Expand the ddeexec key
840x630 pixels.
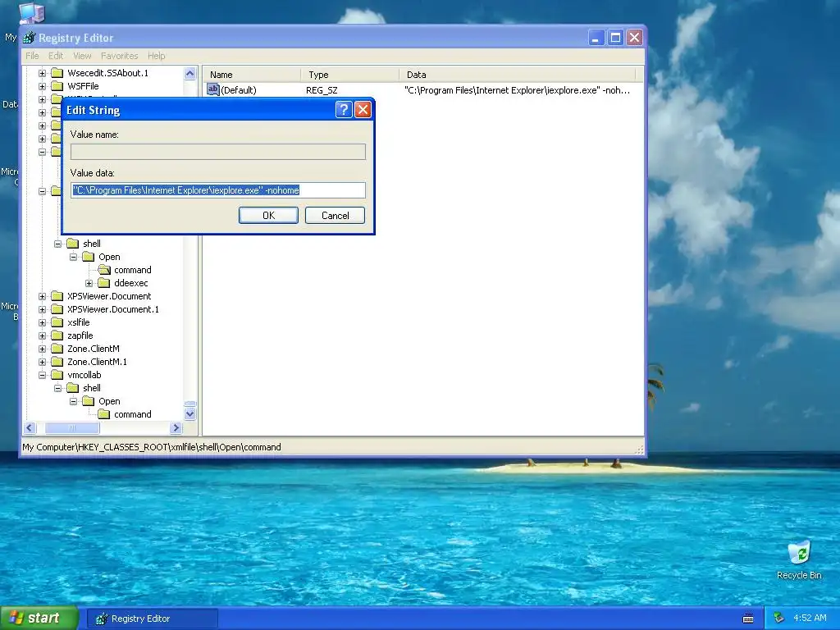[x=89, y=283]
